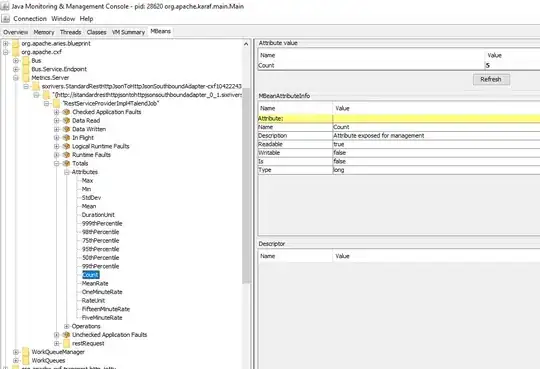This screenshot has height=369, width=540.
Task: Expand the Data Read node
Action: [56, 121]
